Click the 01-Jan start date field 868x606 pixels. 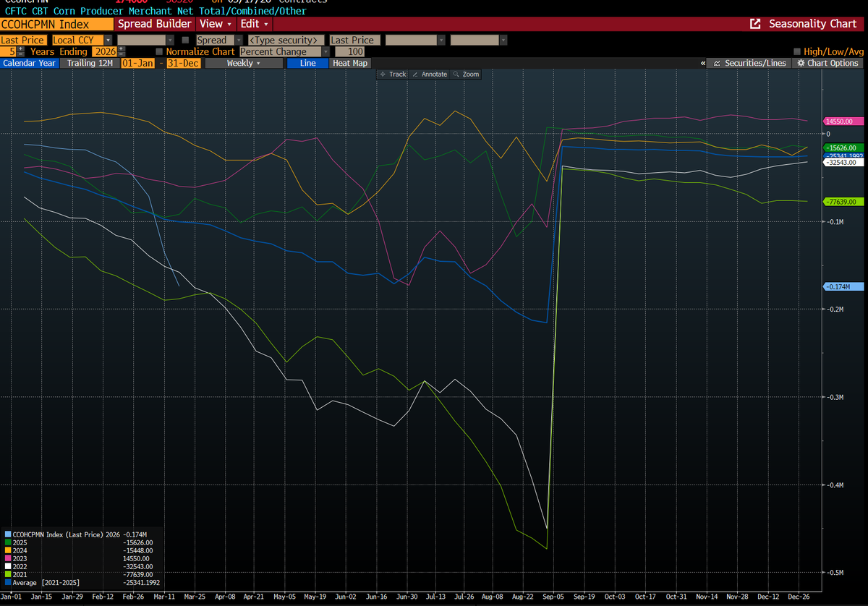tap(137, 64)
